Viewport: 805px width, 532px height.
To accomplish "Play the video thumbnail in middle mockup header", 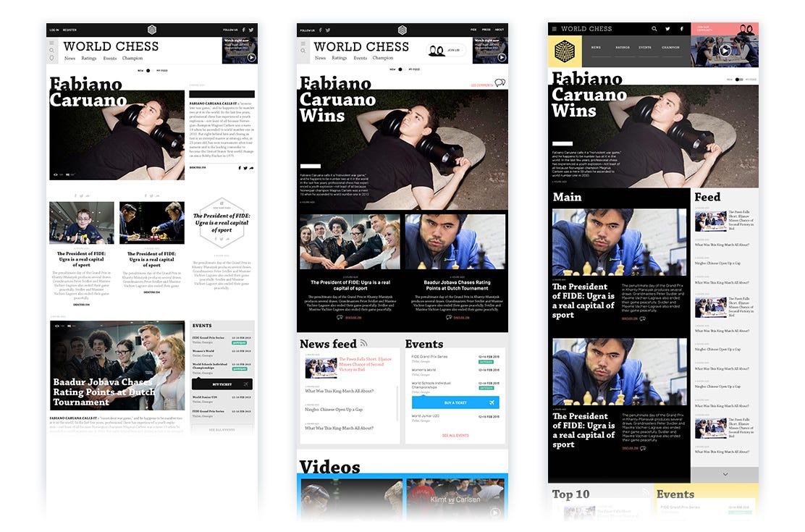I will [502, 57].
